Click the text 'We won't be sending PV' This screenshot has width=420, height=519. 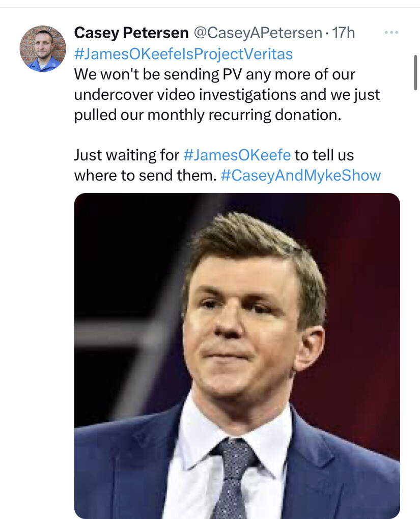pos(158,74)
